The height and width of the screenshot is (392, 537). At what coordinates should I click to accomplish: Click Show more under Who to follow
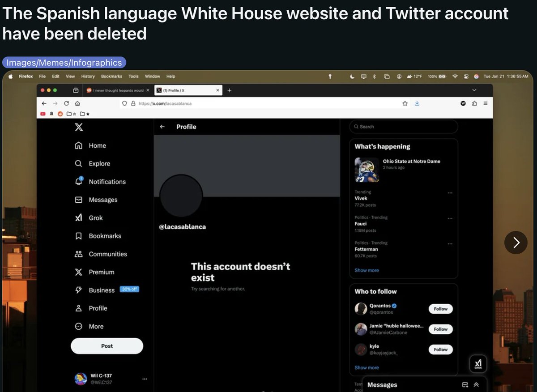367,367
